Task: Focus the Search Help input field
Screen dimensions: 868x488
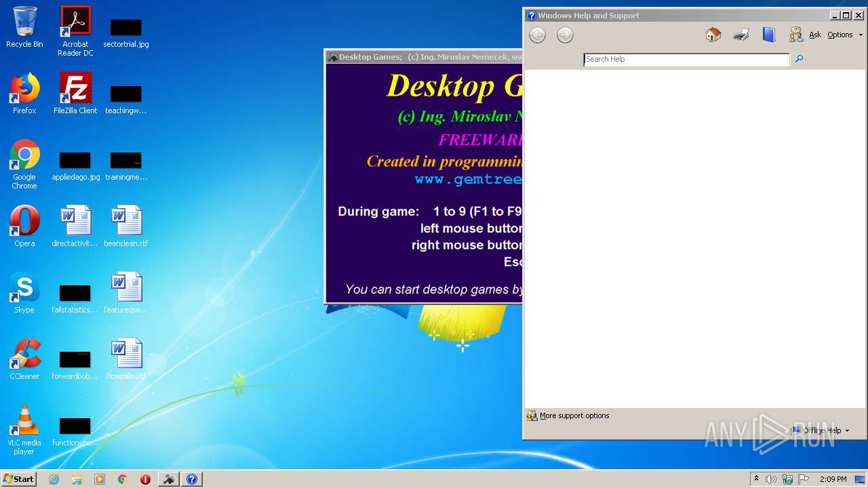Action: pos(686,60)
